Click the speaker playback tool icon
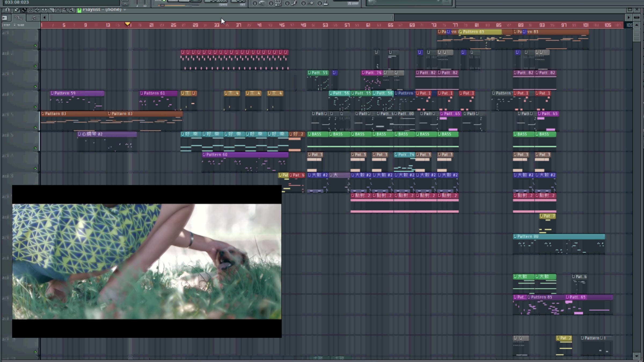Screen dimensions: 644x362 pyautogui.click(x=72, y=10)
